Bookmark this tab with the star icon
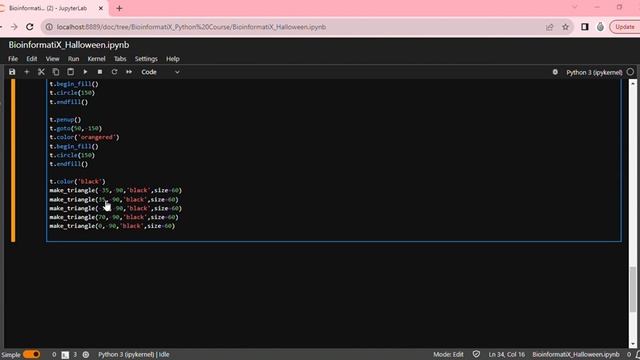Image resolution: width=640 pixels, height=360 pixels. click(565, 27)
